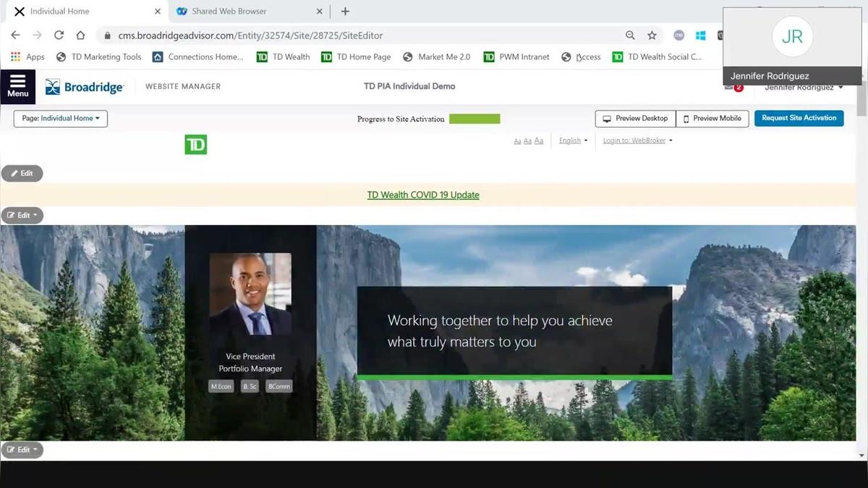
Task: Open the TD Wealth Social bookmark
Action: [x=657, y=56]
